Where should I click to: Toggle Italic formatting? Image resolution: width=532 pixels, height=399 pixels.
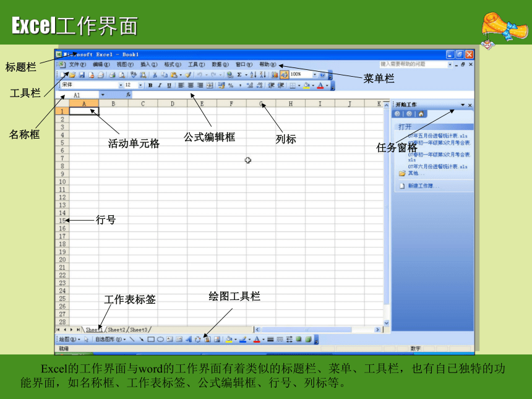[160, 85]
